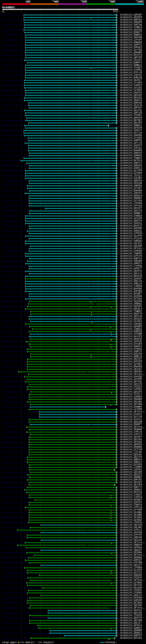The height and width of the screenshot is (644, 146).
Task: Click the purple ~60% identity legend bar
Action: tap(73, 4)
